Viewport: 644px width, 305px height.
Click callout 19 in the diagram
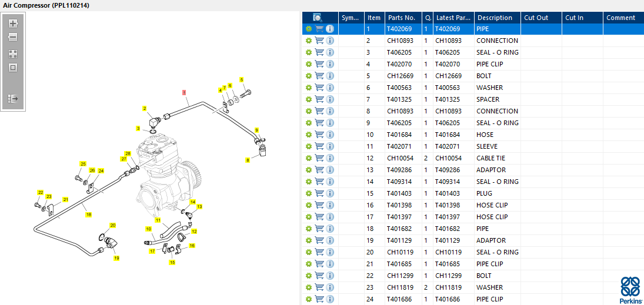[x=116, y=258]
